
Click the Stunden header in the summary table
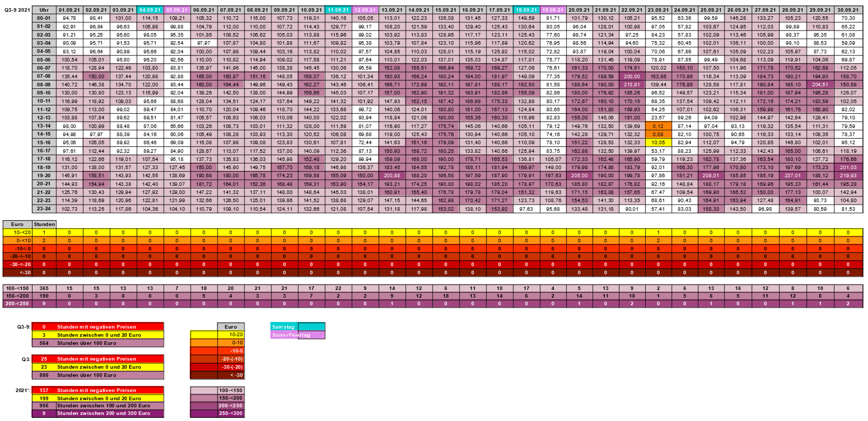pos(44,224)
